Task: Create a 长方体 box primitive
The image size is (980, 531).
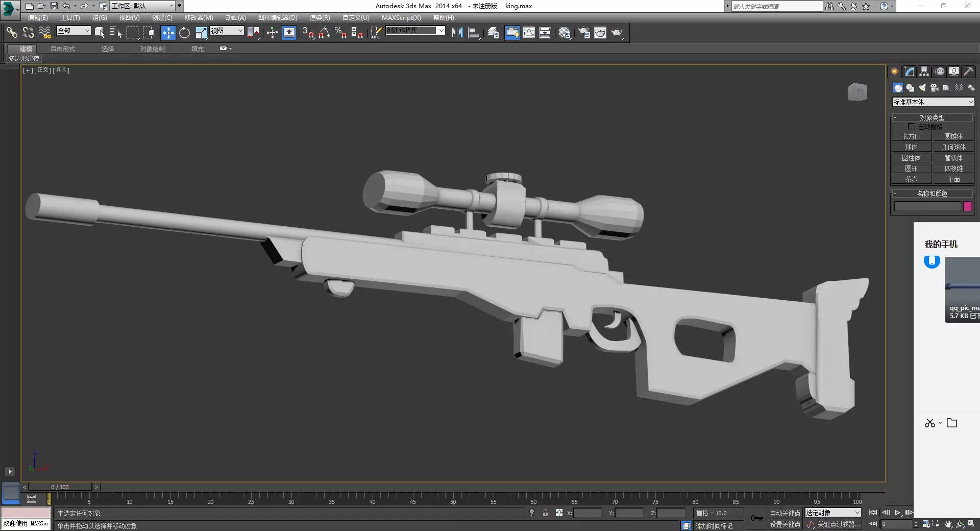Action: tap(911, 136)
